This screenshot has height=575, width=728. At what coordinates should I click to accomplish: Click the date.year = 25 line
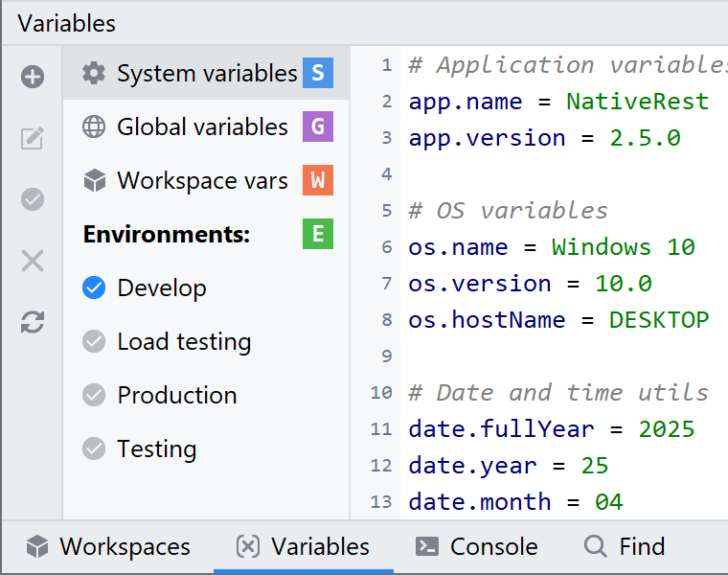[x=509, y=466]
